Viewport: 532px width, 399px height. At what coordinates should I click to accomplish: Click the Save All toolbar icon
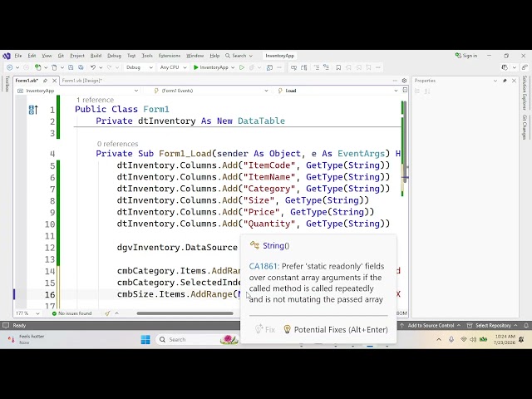(81, 67)
